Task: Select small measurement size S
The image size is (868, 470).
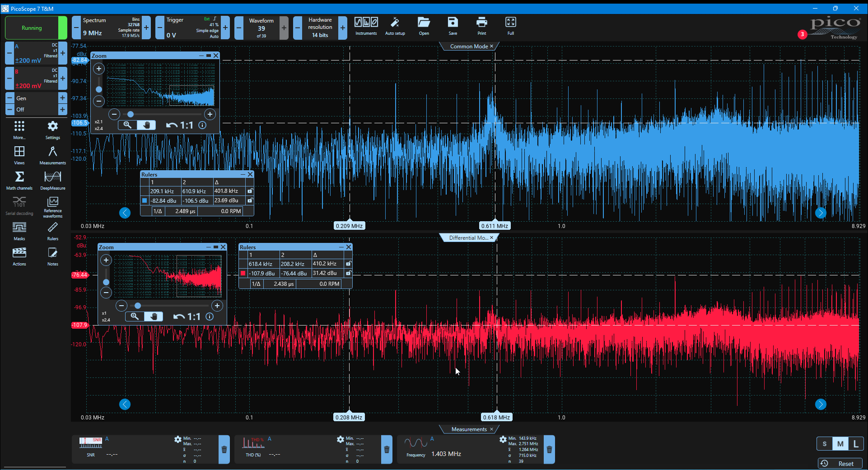Action: coord(825,444)
